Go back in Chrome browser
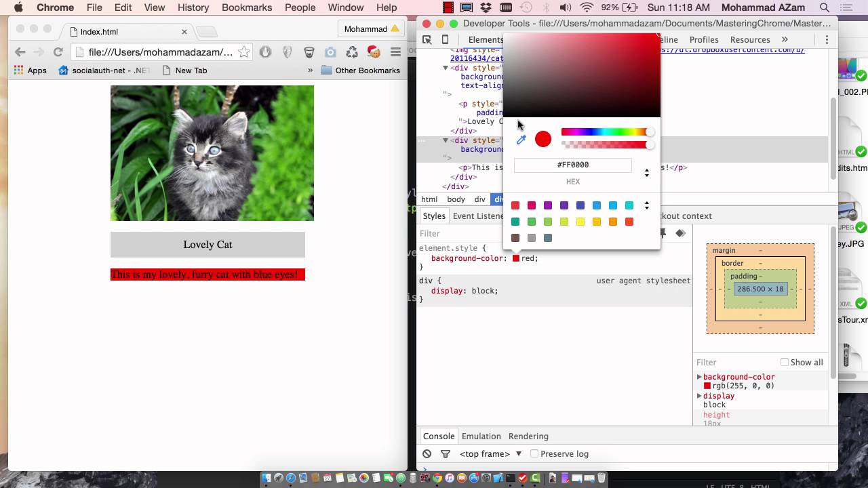Viewport: 868px width, 488px height. pos(20,52)
